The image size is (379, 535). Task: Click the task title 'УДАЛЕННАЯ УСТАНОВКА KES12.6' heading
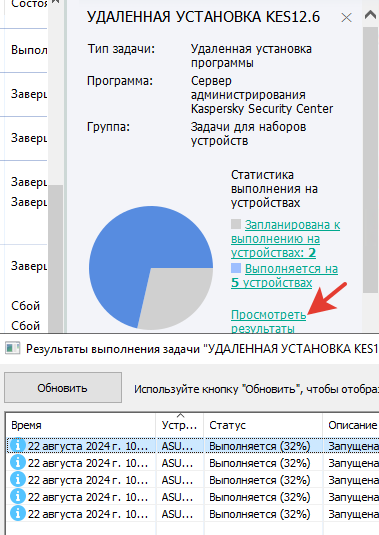coord(203,17)
